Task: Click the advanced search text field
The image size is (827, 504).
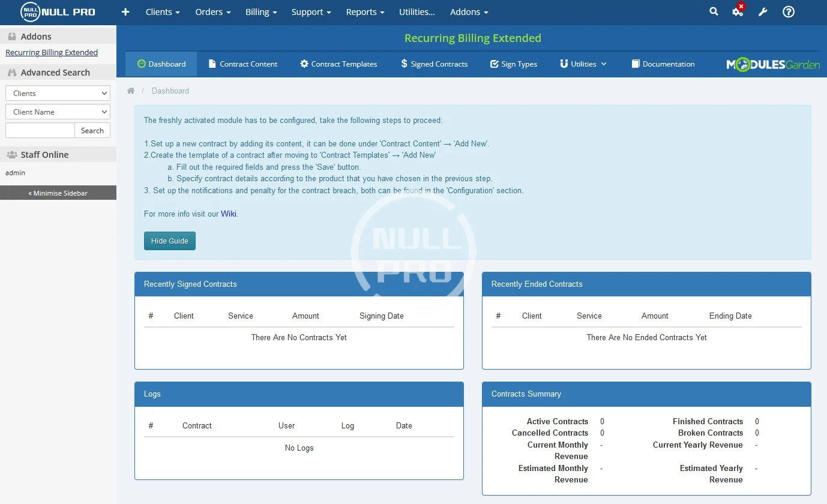Action: click(x=40, y=131)
